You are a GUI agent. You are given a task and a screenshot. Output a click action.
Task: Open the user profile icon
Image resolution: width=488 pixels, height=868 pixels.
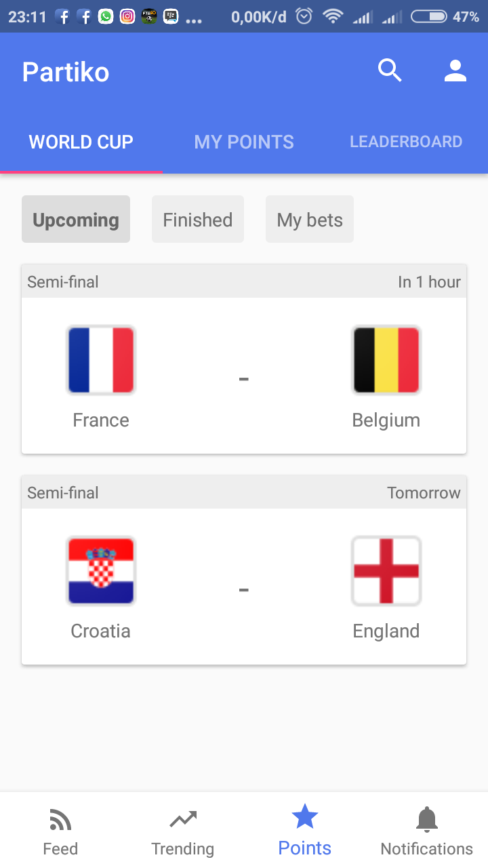click(x=455, y=71)
